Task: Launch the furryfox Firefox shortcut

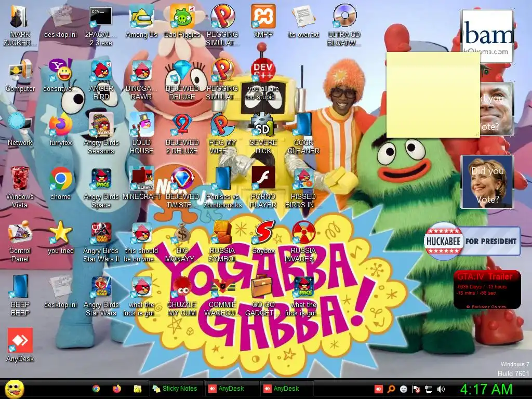Action: [60, 129]
